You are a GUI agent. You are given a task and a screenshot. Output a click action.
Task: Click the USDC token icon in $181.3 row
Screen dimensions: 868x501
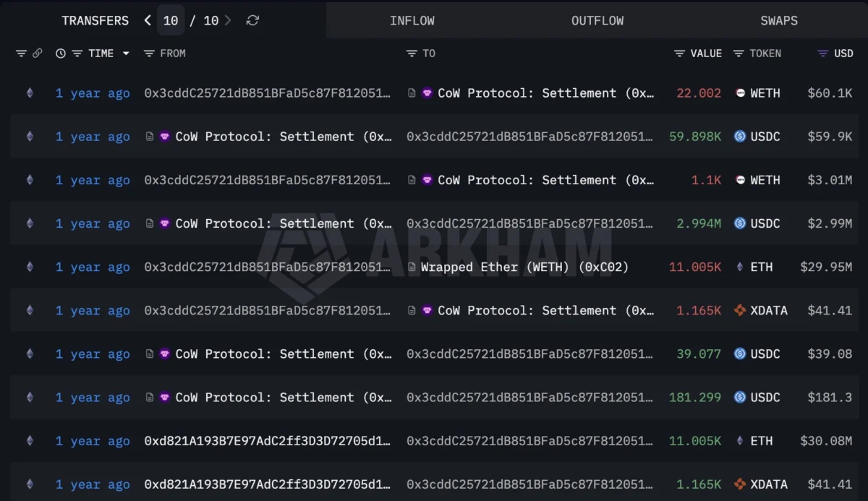point(740,397)
